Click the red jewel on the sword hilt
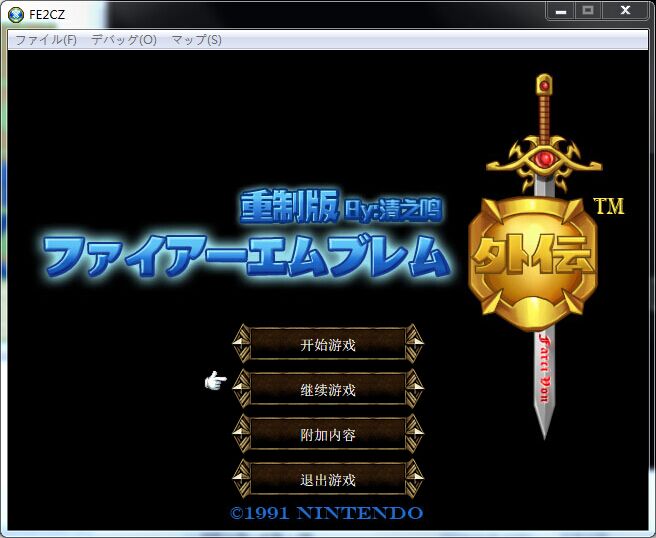Screen dimensions: 656x538 pyautogui.click(x=544, y=158)
